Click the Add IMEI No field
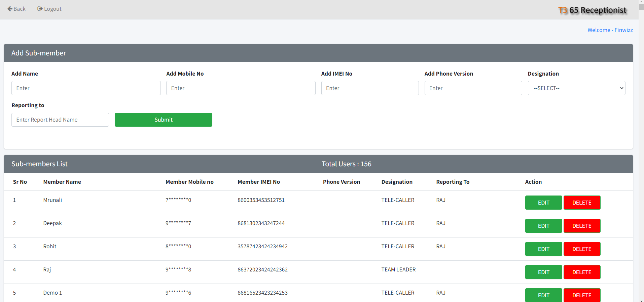The width and height of the screenshot is (644, 302). point(370,88)
